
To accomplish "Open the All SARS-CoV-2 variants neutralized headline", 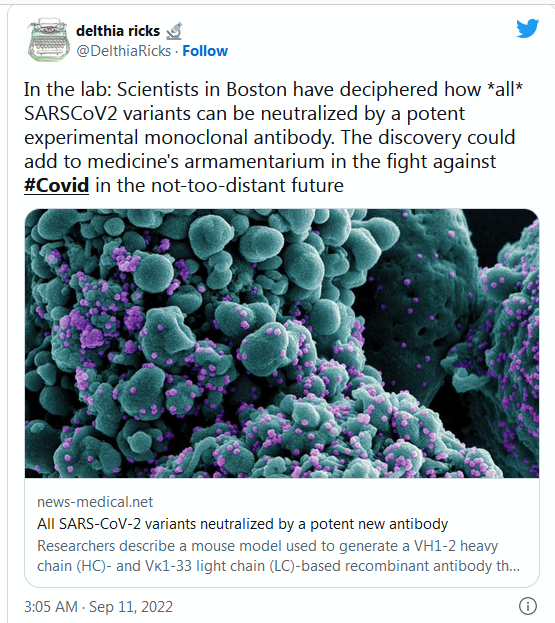I will [242, 524].
